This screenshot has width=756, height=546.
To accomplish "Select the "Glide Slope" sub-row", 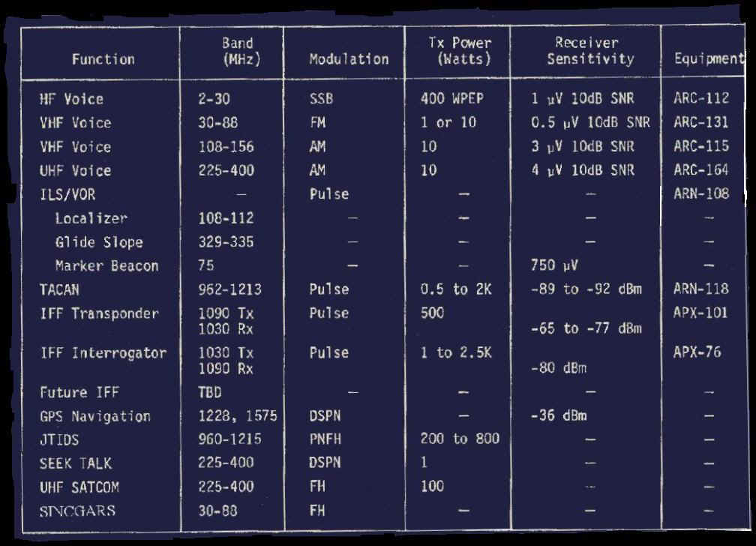I will (99, 242).
